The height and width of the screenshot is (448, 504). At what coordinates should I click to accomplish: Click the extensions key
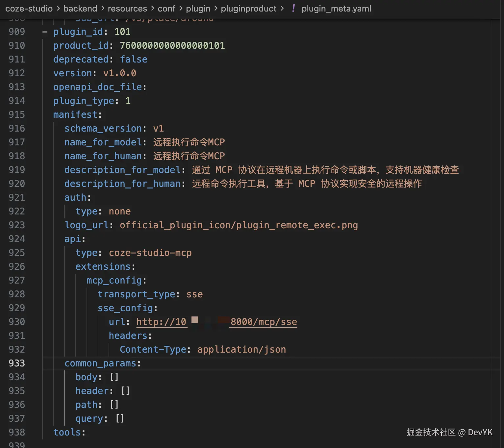coord(103,266)
